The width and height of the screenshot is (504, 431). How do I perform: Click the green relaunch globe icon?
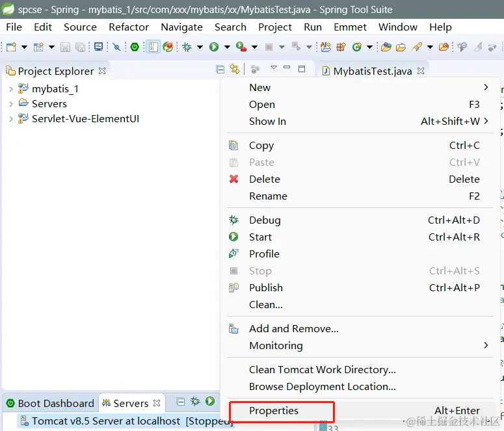(168, 47)
